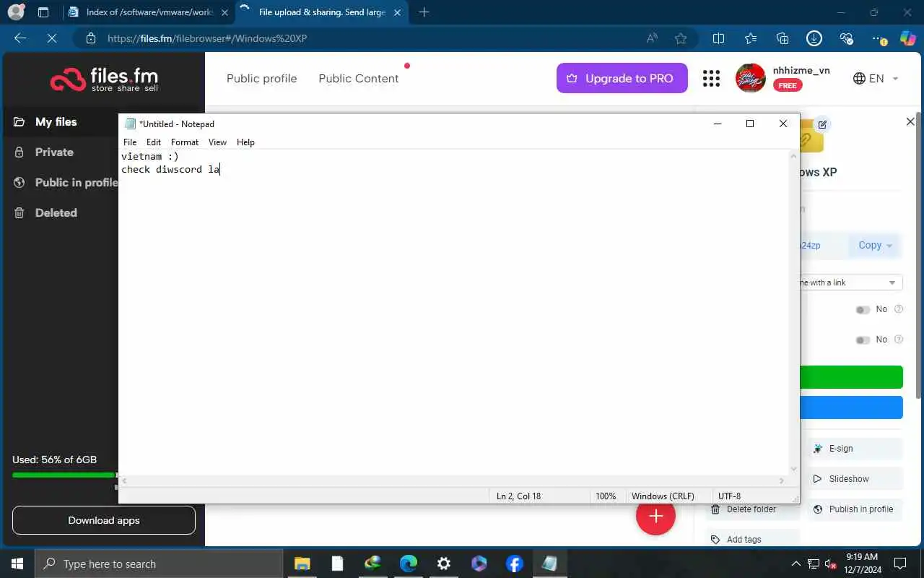This screenshot has width=924, height=578.
Task: Open browser essentials heart icon
Action: point(847,38)
